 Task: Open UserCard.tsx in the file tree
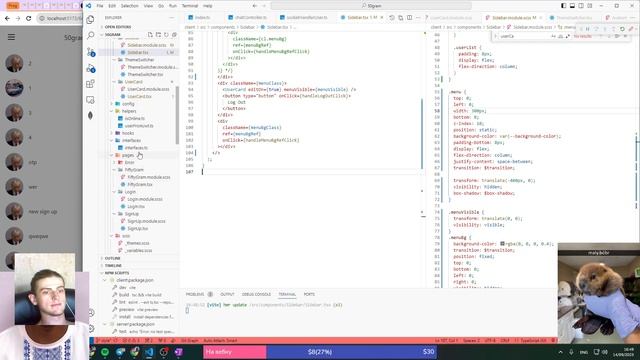[139, 96]
